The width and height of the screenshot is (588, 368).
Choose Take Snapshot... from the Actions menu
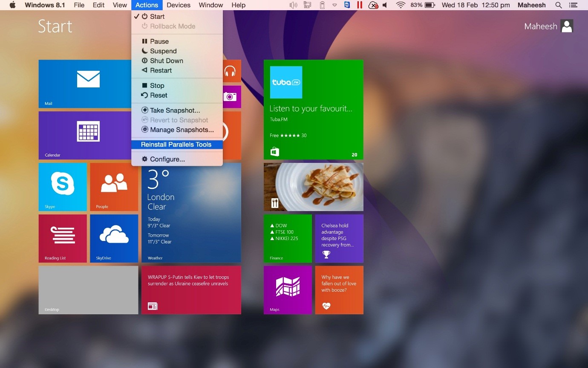(177, 110)
